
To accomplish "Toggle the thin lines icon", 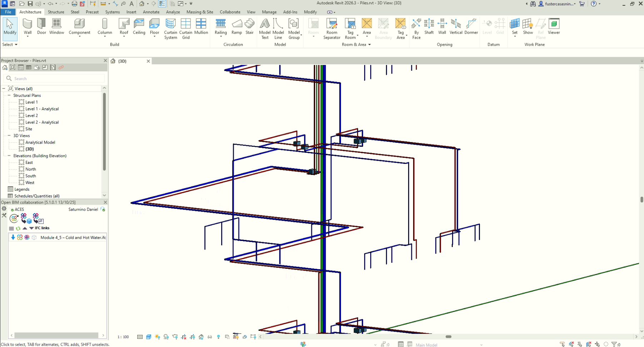I will [x=162, y=4].
